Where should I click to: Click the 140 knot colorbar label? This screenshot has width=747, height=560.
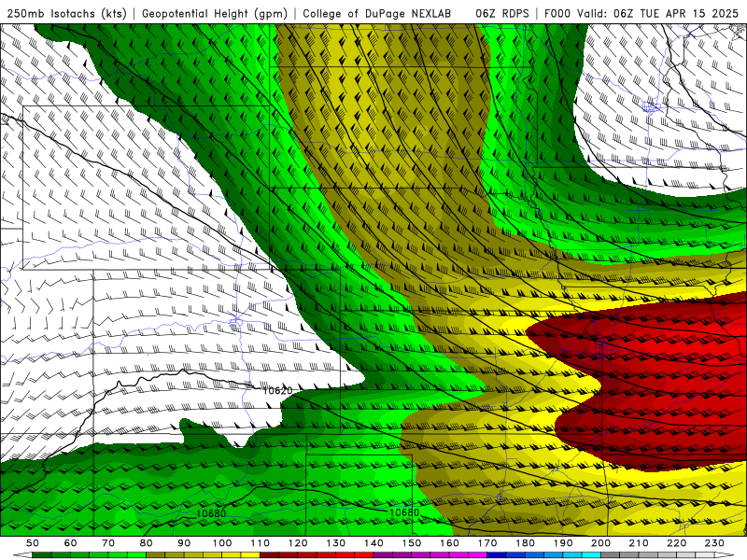373,543
